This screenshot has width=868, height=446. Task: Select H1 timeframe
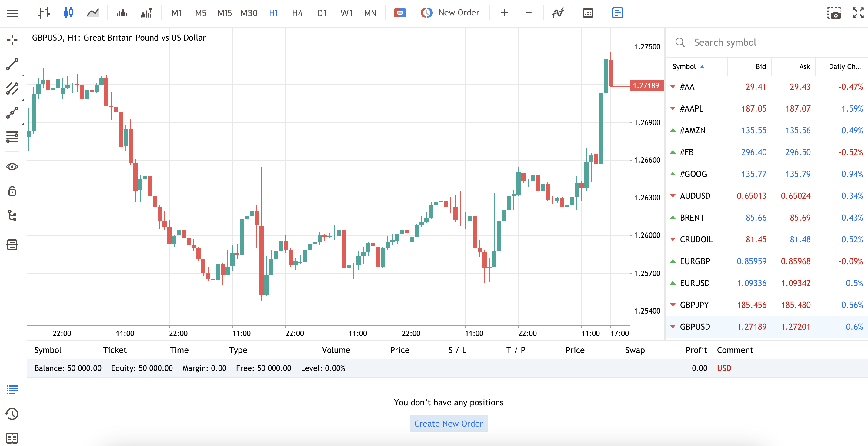tap(273, 13)
